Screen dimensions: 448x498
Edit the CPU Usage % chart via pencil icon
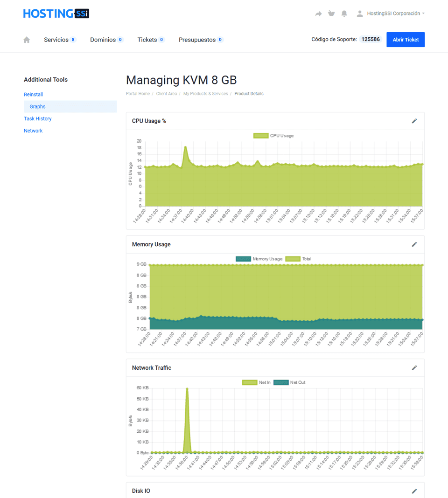(414, 121)
